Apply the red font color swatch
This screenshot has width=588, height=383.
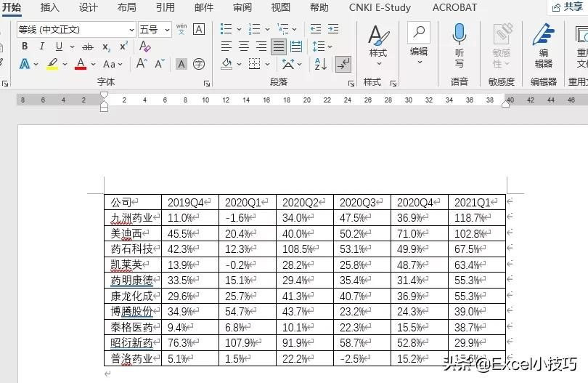[81, 64]
